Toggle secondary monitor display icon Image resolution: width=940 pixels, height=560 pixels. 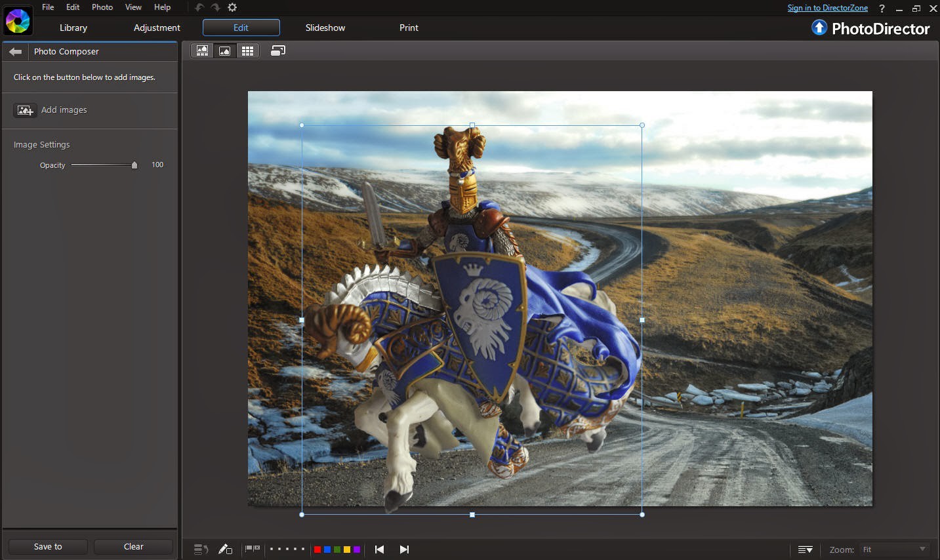[x=278, y=50]
